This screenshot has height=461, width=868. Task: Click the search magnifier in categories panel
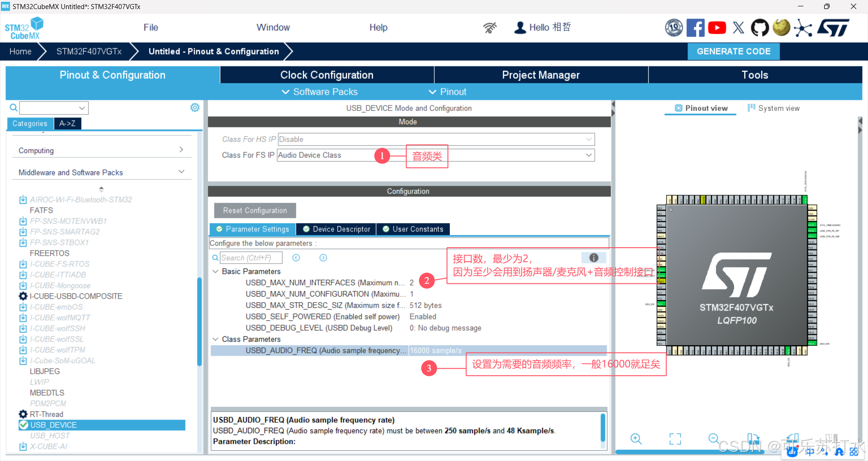pos(14,108)
